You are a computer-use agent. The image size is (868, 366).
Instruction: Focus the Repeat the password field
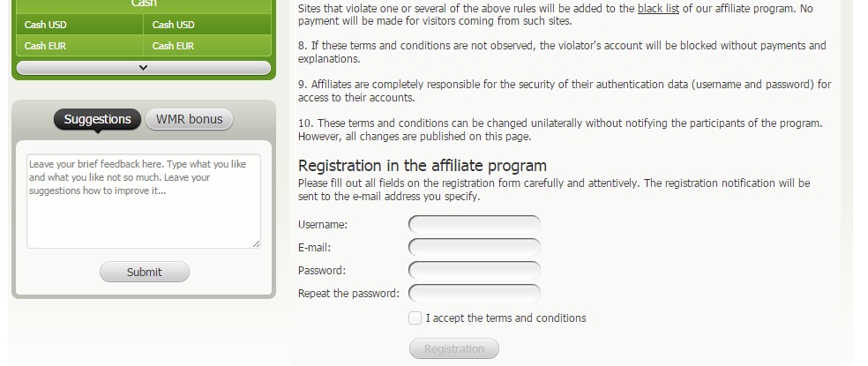click(475, 294)
